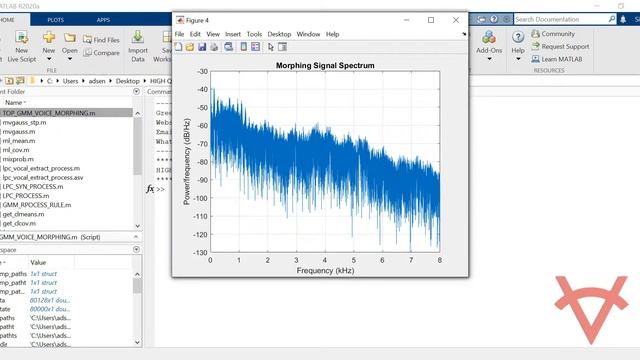Expand the Open dropdown arrow
The image size is (640, 360).
coord(70,59)
